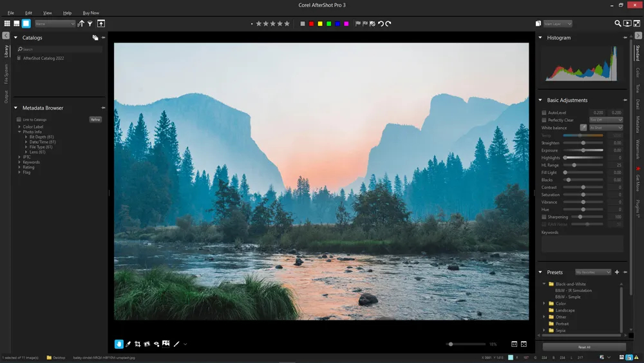Expand the Color presets folder

544,304
